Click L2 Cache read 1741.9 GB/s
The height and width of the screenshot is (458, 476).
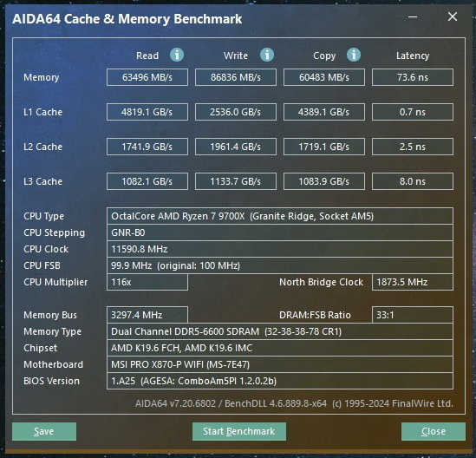[147, 147]
